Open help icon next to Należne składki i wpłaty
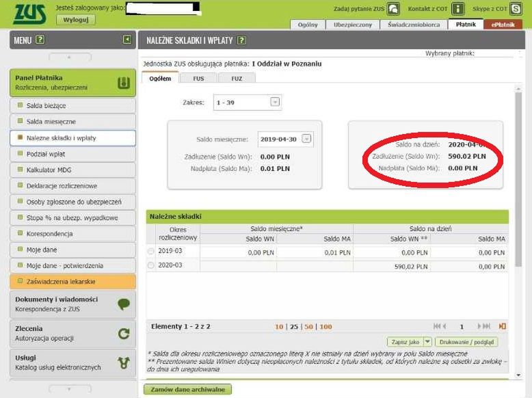Image resolution: width=532 pixels, height=398 pixels. pos(241,40)
